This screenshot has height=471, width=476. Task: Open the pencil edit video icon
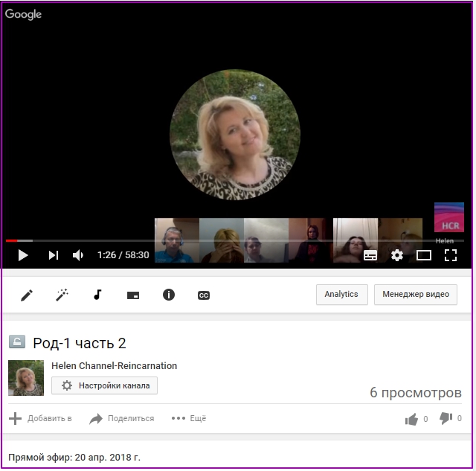(x=27, y=295)
